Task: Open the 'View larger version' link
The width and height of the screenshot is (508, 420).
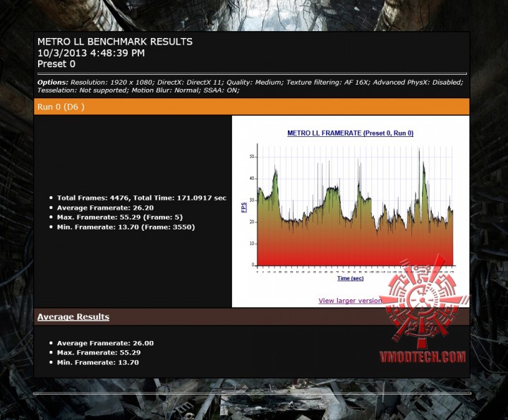Action: tap(351, 301)
